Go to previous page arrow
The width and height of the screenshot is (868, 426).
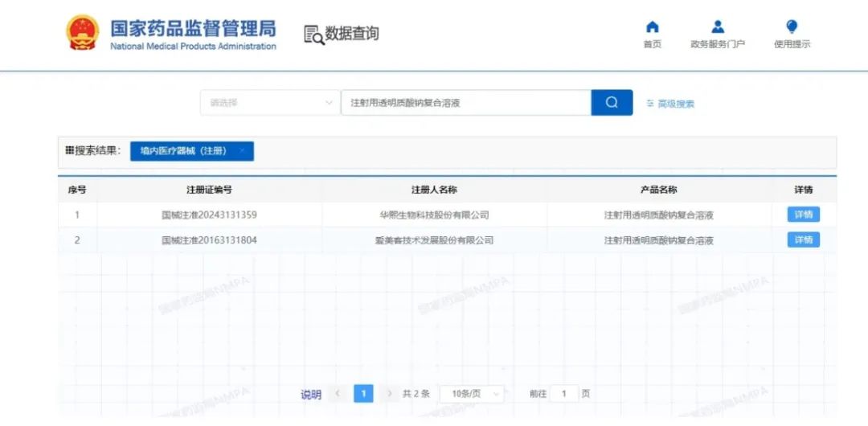[338, 394]
